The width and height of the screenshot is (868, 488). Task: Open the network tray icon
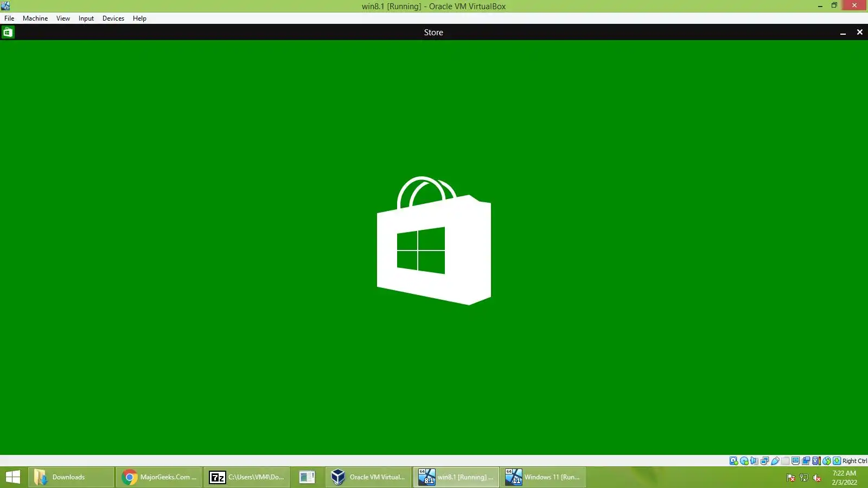(x=804, y=478)
